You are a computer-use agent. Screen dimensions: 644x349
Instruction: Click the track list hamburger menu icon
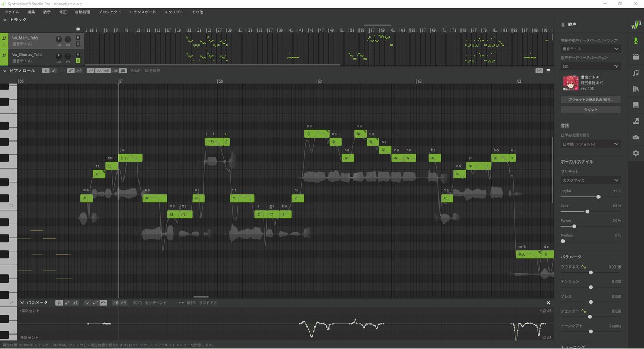pos(78,28)
